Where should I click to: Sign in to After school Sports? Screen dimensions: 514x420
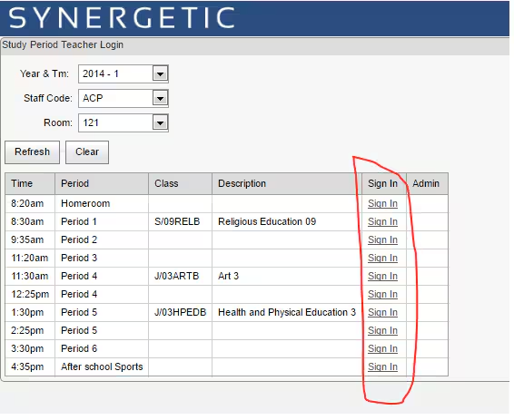click(x=382, y=367)
